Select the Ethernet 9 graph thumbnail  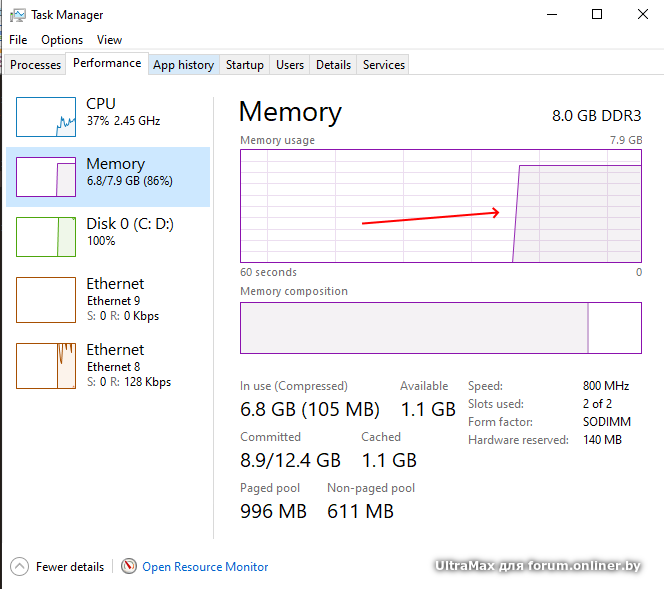(x=46, y=299)
